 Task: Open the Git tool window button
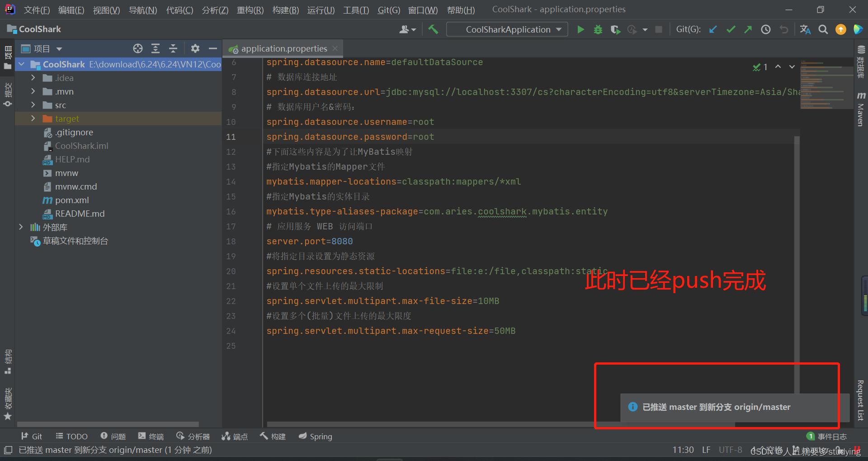coord(32,437)
